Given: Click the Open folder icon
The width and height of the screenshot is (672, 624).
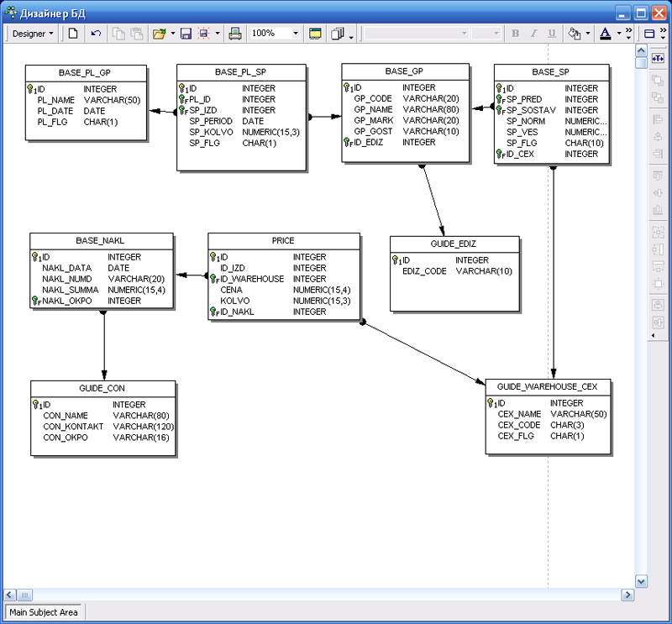Looking at the screenshot, I should click(159, 34).
